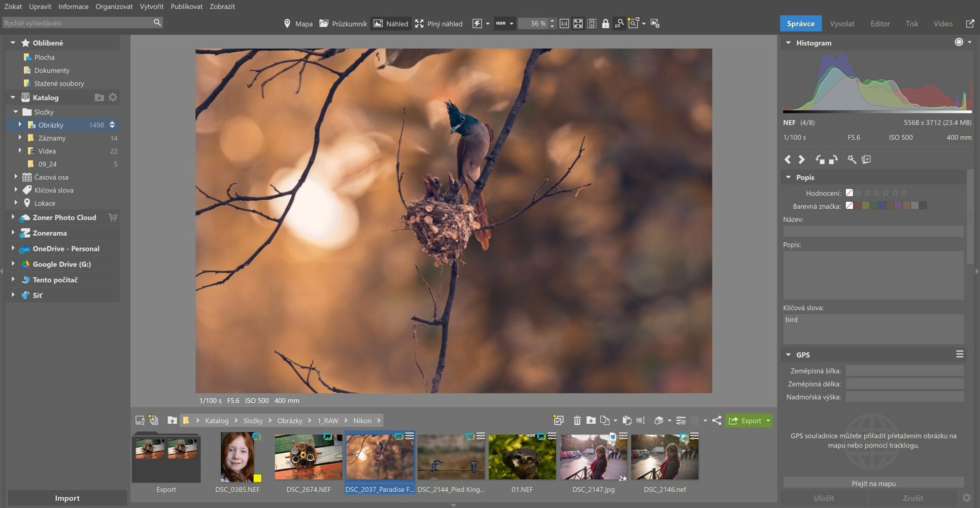The height and width of the screenshot is (508, 980).
Task: Click the Import button
Action: coord(67,498)
